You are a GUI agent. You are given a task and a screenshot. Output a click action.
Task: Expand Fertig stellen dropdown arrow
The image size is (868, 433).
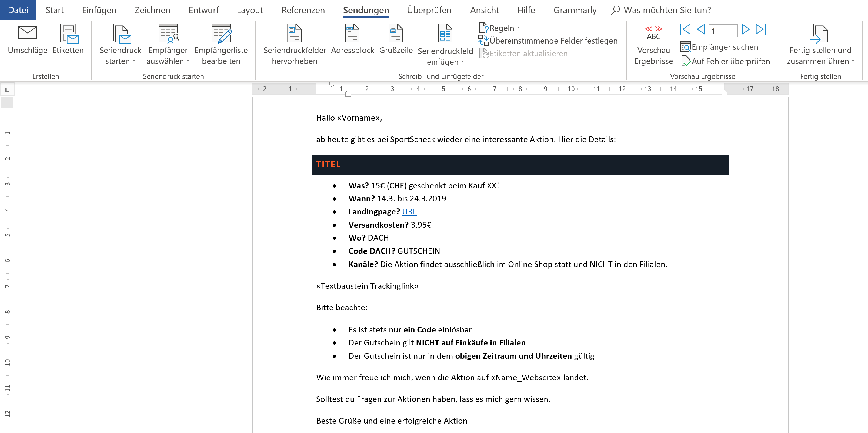pos(853,61)
